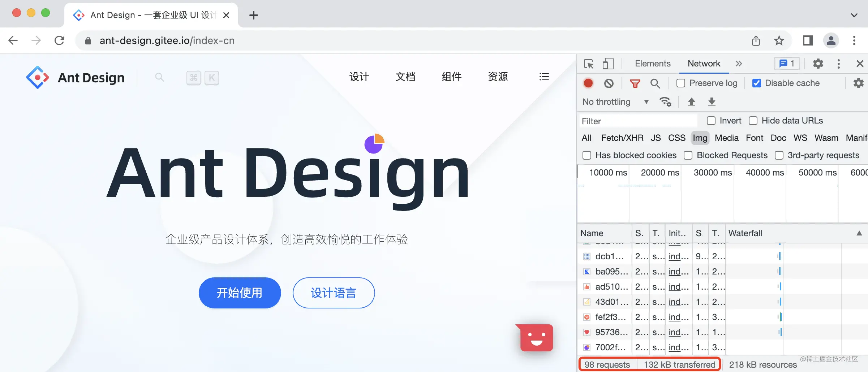Toggle the red network filter funnel icon
This screenshot has height=372, width=868.
pos(635,83)
